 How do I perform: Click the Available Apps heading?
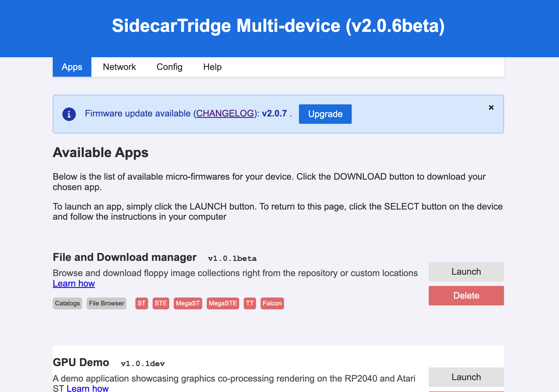click(x=100, y=153)
